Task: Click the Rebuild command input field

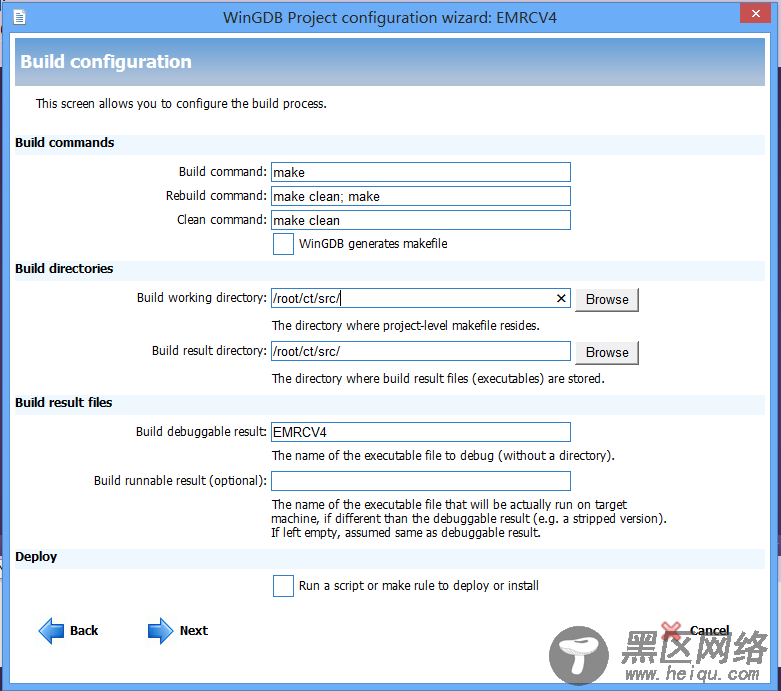Action: (x=421, y=196)
